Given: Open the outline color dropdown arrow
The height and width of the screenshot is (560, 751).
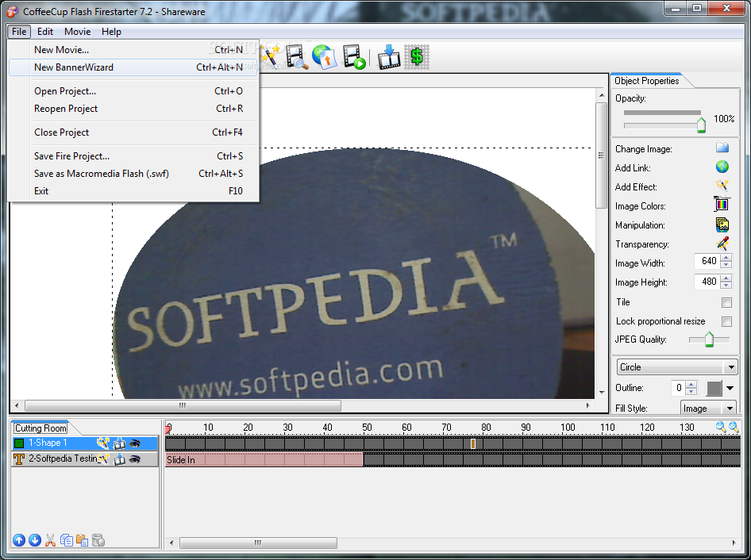Looking at the screenshot, I should point(730,388).
